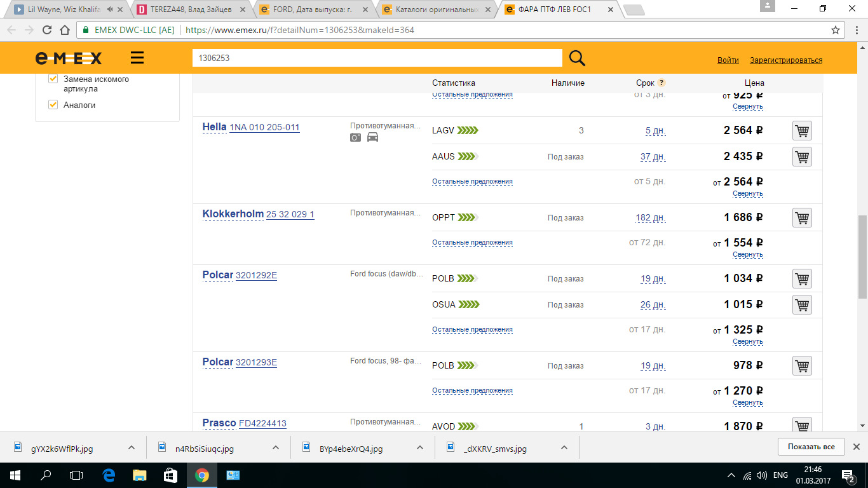Click the part number search field
868x488 pixels.
tap(377, 58)
